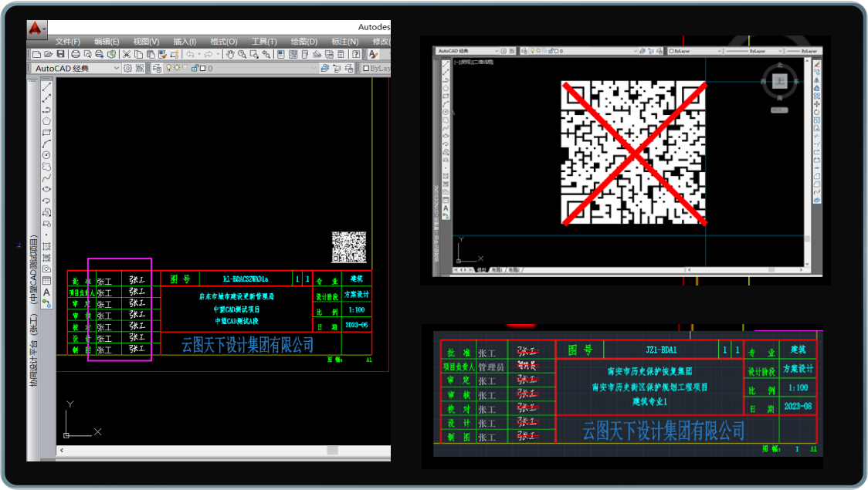Toggle layer 0 lock padlock icon
Screen dimensions: 868x490
pos(195,68)
